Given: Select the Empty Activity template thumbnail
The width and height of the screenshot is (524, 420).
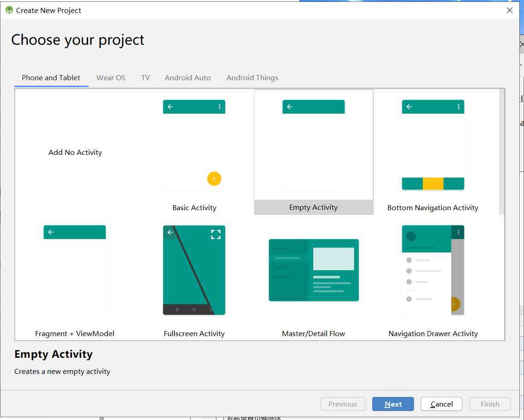Looking at the screenshot, I should click(314, 145).
